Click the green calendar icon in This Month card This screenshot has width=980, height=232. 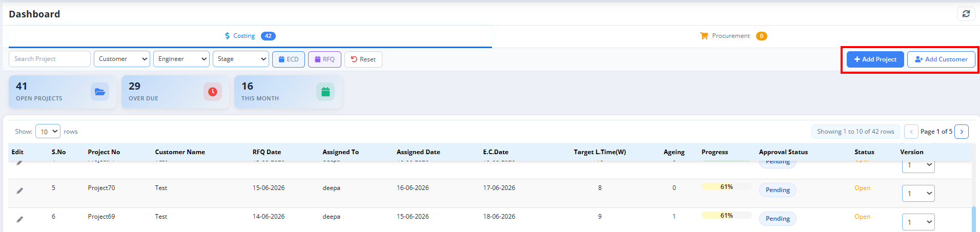click(x=325, y=92)
